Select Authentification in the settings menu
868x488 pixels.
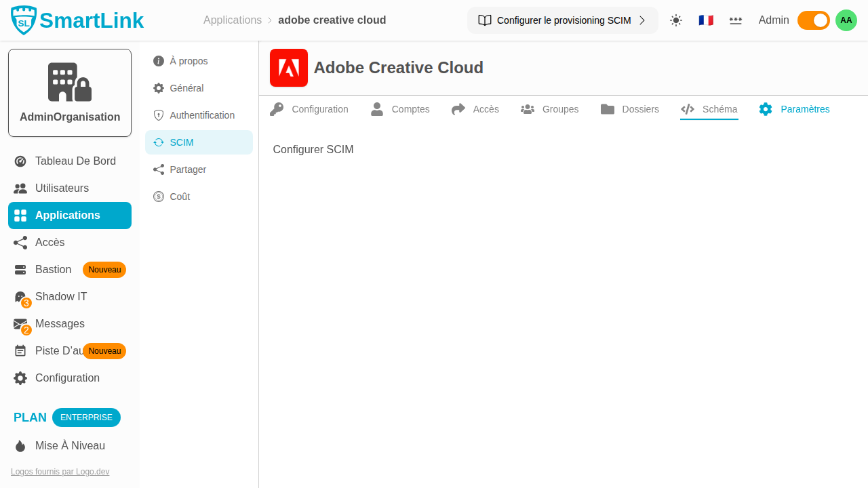(201, 115)
